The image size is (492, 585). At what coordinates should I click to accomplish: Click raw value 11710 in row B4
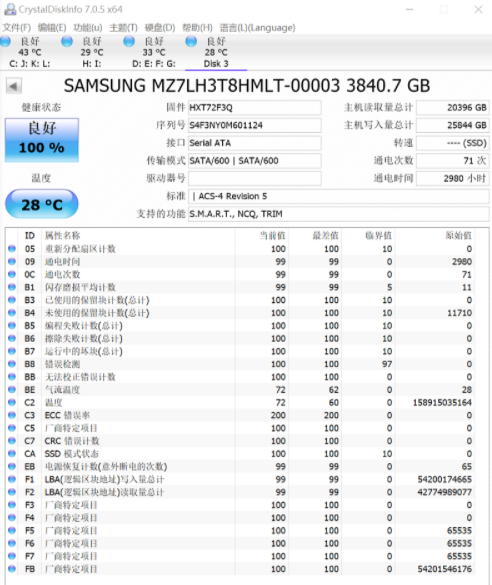point(460,313)
